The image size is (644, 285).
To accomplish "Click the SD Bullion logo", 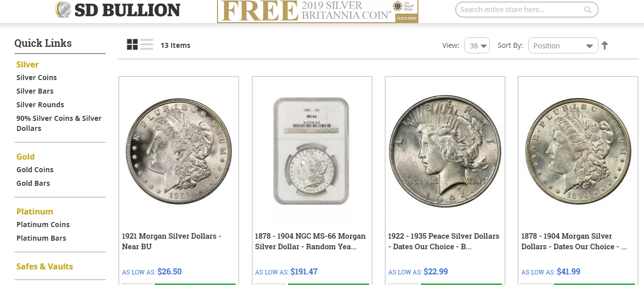I will [x=118, y=10].
